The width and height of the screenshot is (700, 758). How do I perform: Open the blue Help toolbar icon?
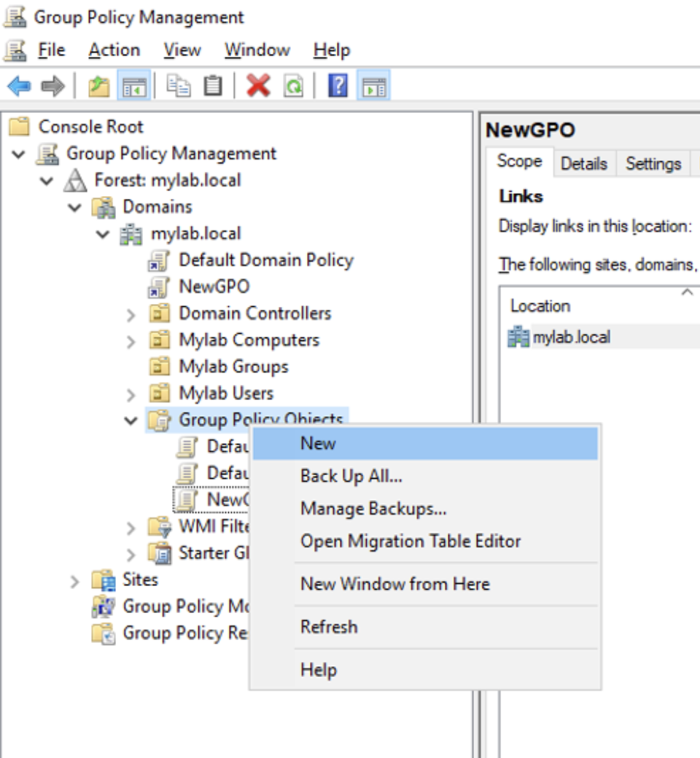tap(338, 87)
